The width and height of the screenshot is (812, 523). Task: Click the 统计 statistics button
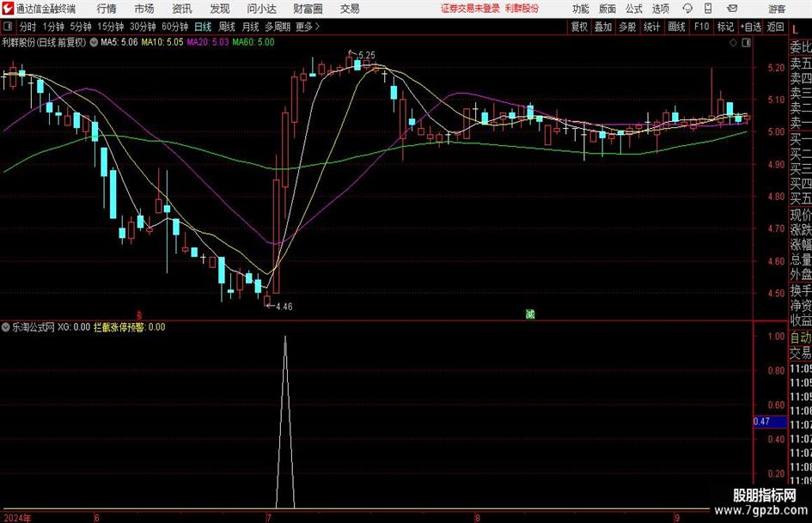651,27
